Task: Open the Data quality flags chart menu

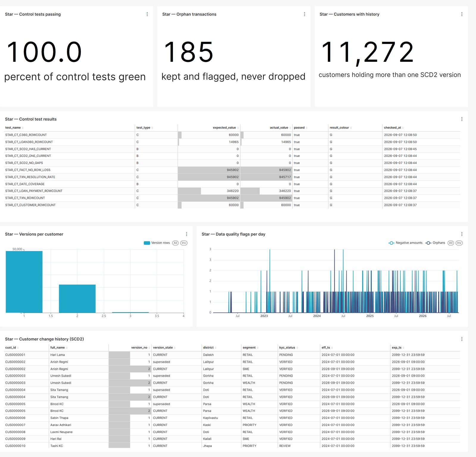Action: [x=462, y=234]
